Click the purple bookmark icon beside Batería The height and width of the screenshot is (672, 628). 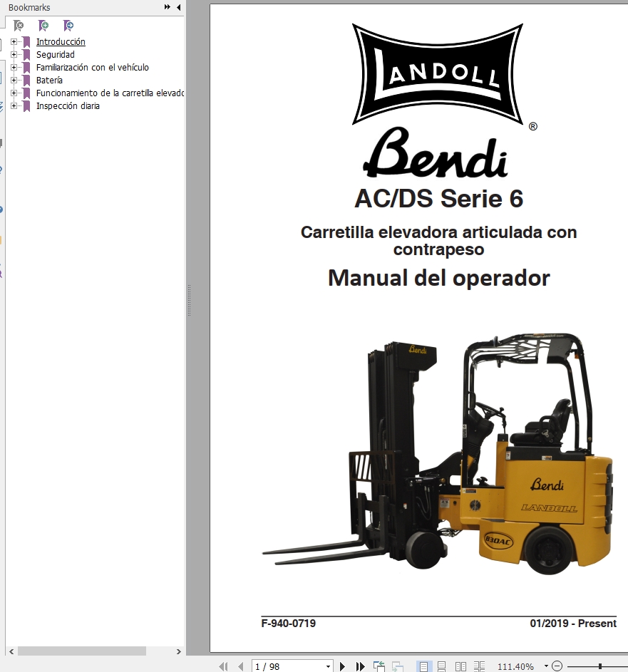26,81
